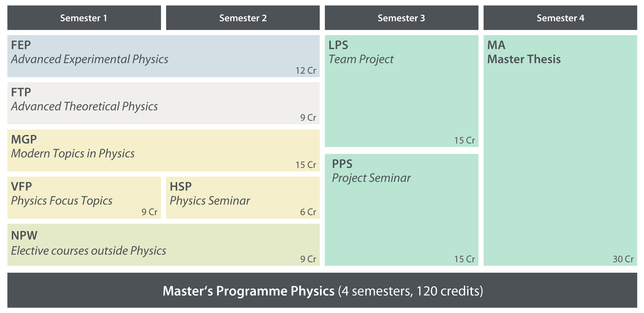Click Master's Programme Physics footer banner
The image size is (644, 313).
click(x=322, y=290)
